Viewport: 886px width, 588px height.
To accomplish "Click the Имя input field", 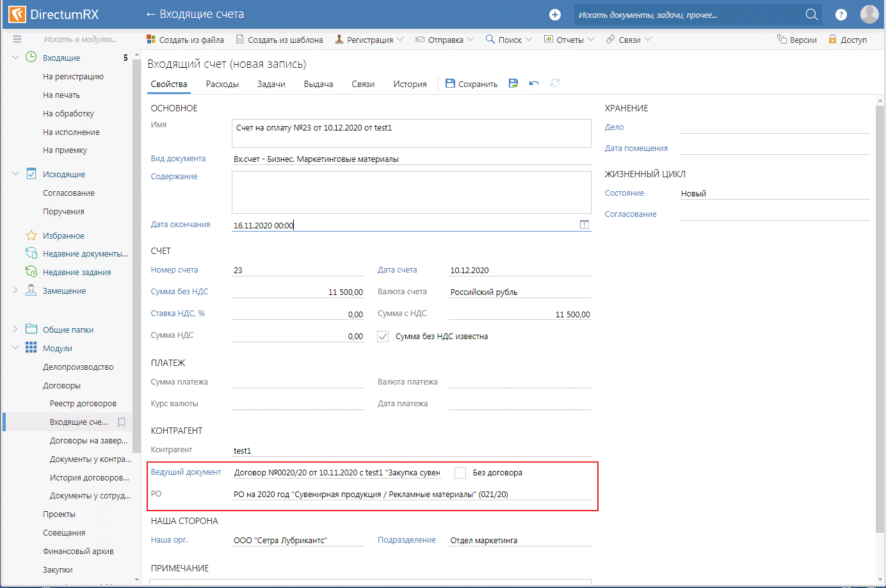I will 411,133.
